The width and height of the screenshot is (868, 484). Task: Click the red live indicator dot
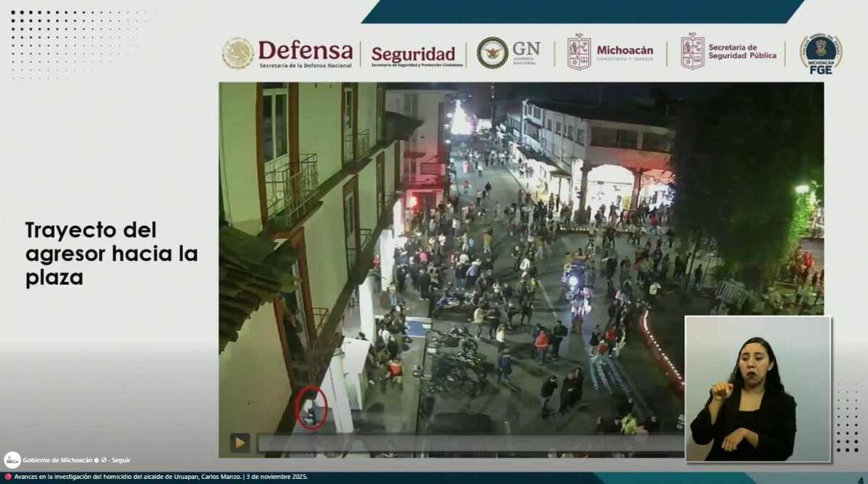tap(7, 477)
